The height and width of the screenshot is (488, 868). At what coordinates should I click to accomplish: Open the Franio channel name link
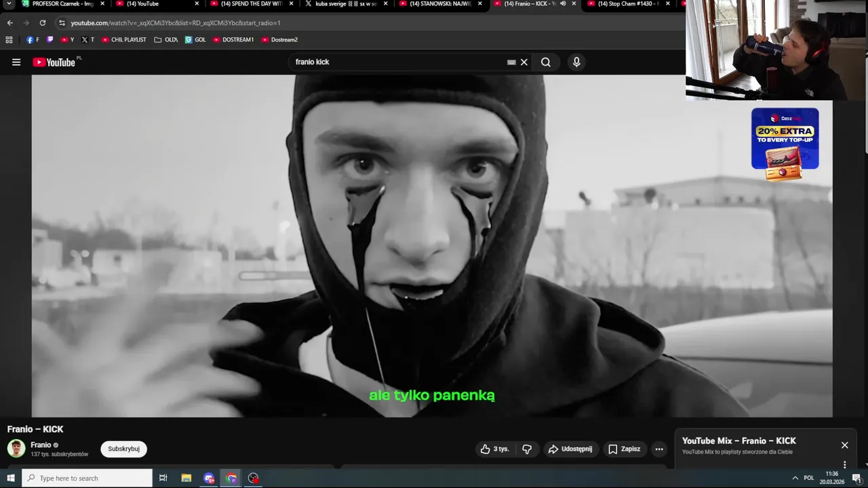[41, 445]
